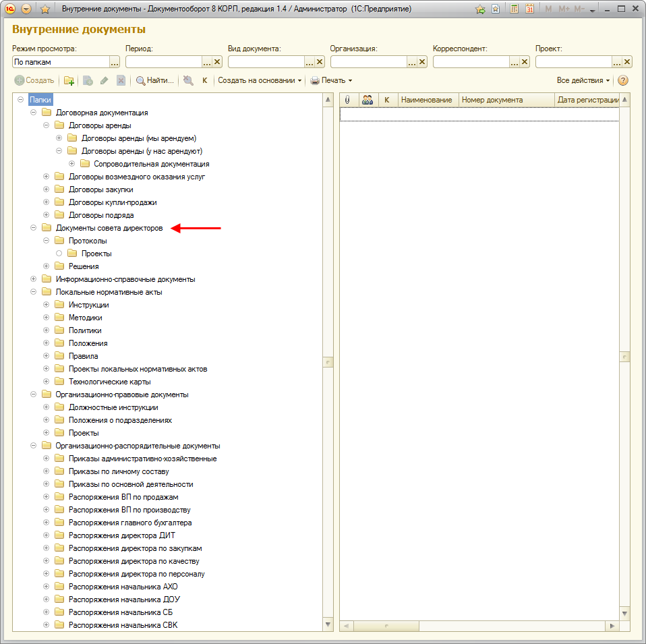646x644 pixels.
Task: Open the calculator icon in title bar
Action: [515, 9]
